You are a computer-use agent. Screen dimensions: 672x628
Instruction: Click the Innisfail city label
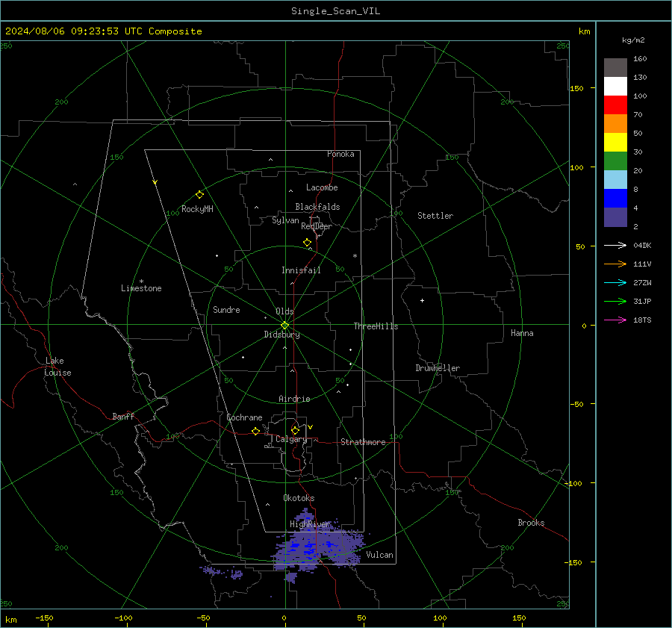tap(301, 270)
